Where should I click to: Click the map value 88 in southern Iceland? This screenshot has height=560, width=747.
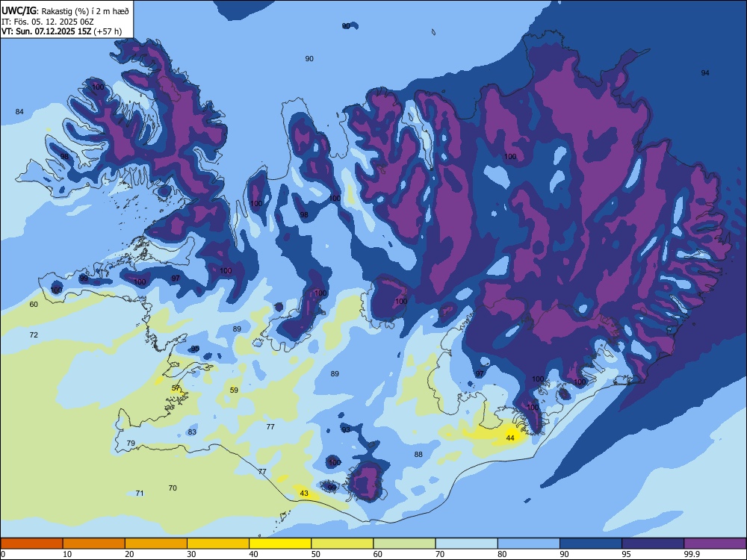point(418,454)
